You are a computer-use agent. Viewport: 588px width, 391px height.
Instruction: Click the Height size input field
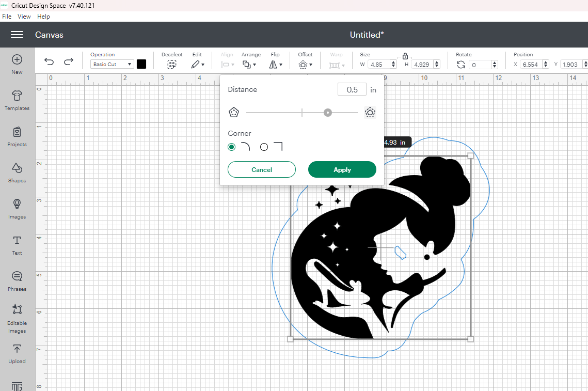[423, 65]
